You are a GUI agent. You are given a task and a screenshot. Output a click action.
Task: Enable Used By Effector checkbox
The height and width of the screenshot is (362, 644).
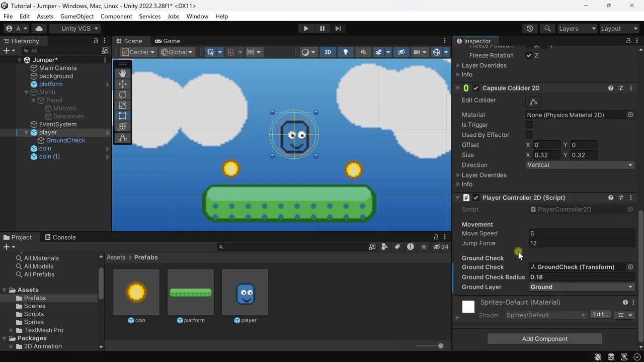[529, 135]
